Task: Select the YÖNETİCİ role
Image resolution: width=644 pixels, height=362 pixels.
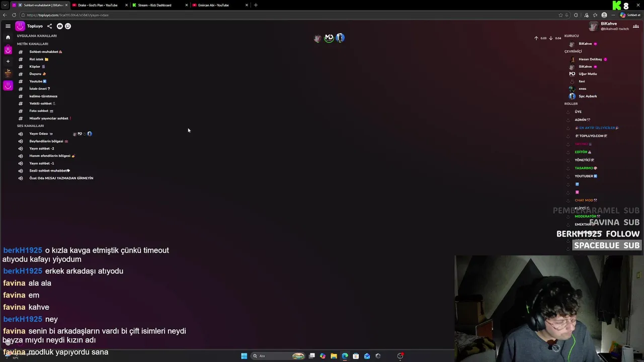Action: [x=585, y=160]
